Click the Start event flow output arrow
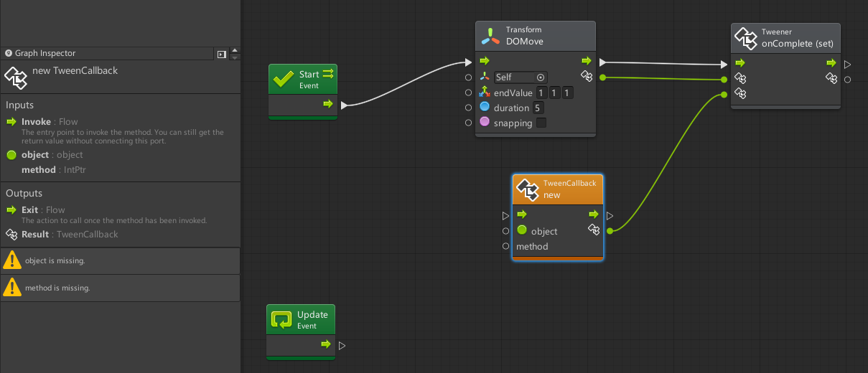 click(328, 104)
